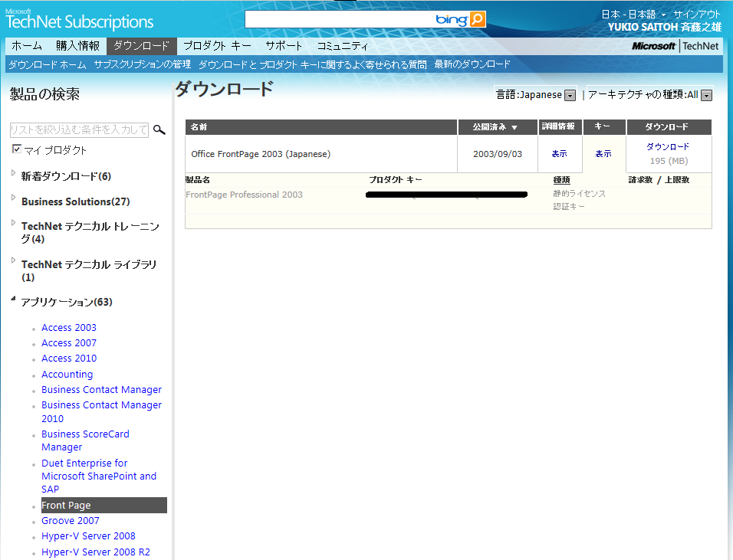
Task: Open the アーキテクチャの種類 All dropdown
Action: coord(706,96)
